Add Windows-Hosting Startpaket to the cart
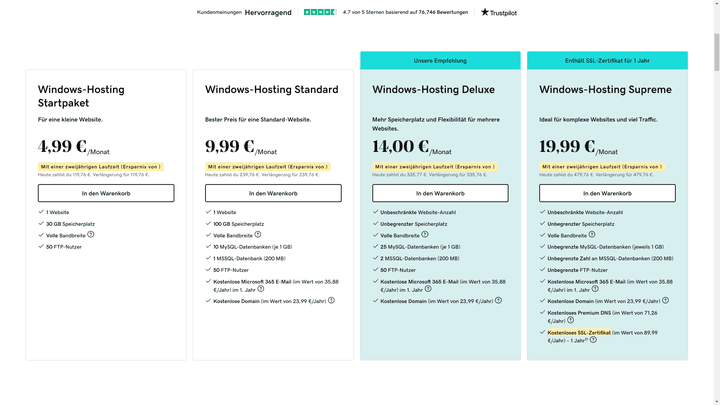 pos(106,193)
